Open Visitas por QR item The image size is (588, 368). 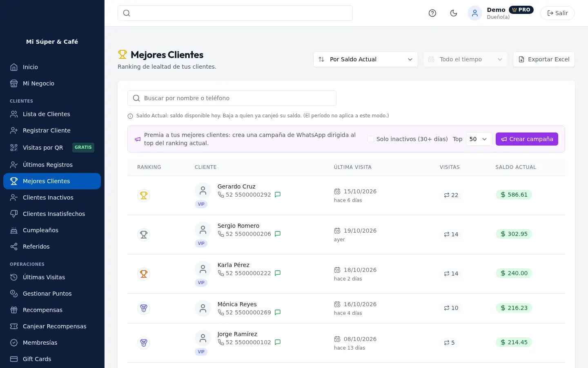(x=52, y=148)
